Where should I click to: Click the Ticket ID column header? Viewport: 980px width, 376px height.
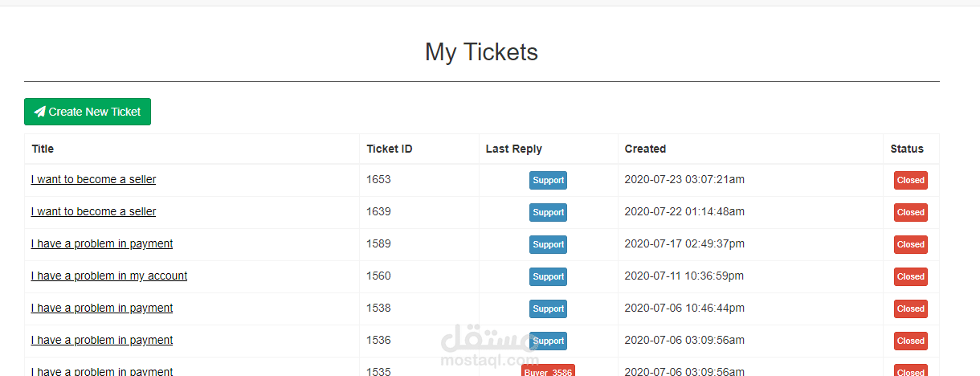(390, 149)
